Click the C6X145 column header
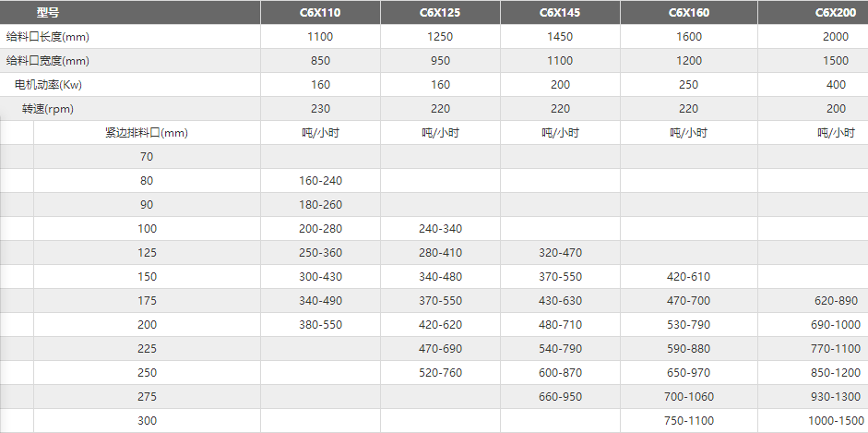This screenshot has width=868, height=433. coord(560,12)
